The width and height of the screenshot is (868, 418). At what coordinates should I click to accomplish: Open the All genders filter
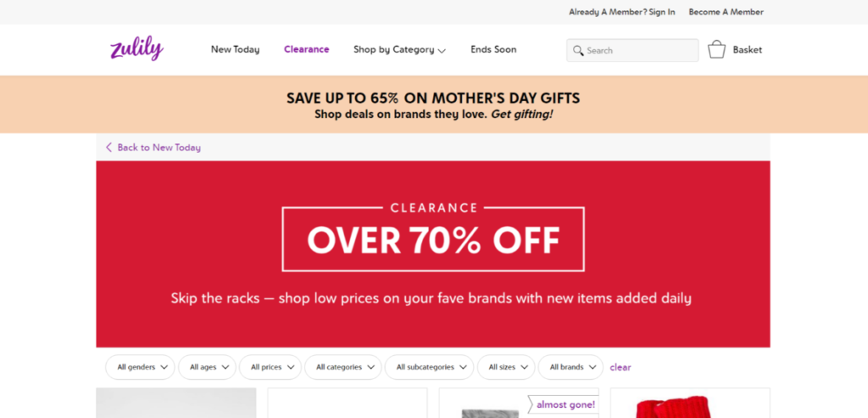[140, 367]
